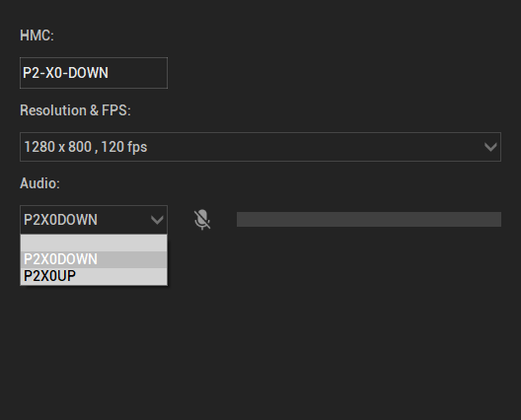Select the blank entry in the audio list

click(94, 244)
